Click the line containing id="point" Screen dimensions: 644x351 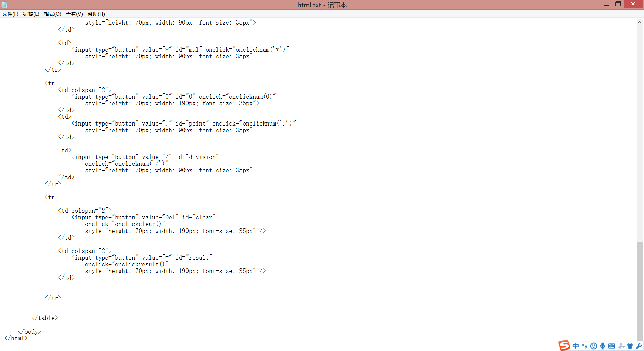click(183, 123)
